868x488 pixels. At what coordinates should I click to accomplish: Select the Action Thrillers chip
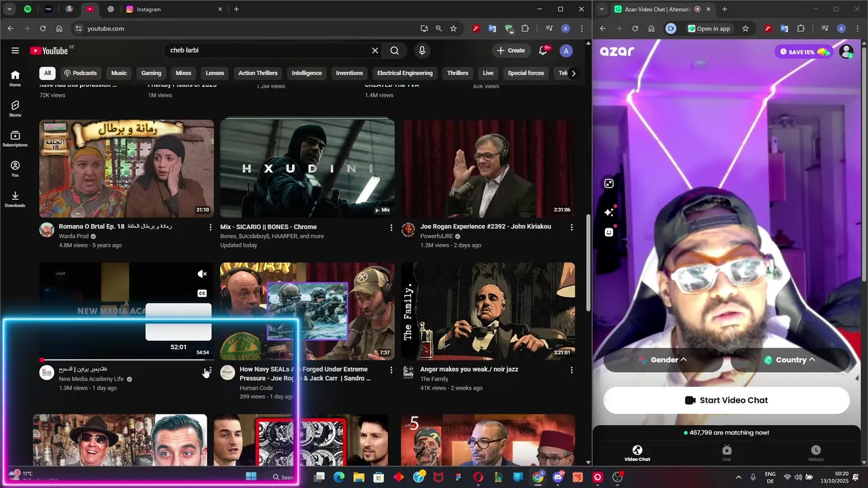pos(258,73)
